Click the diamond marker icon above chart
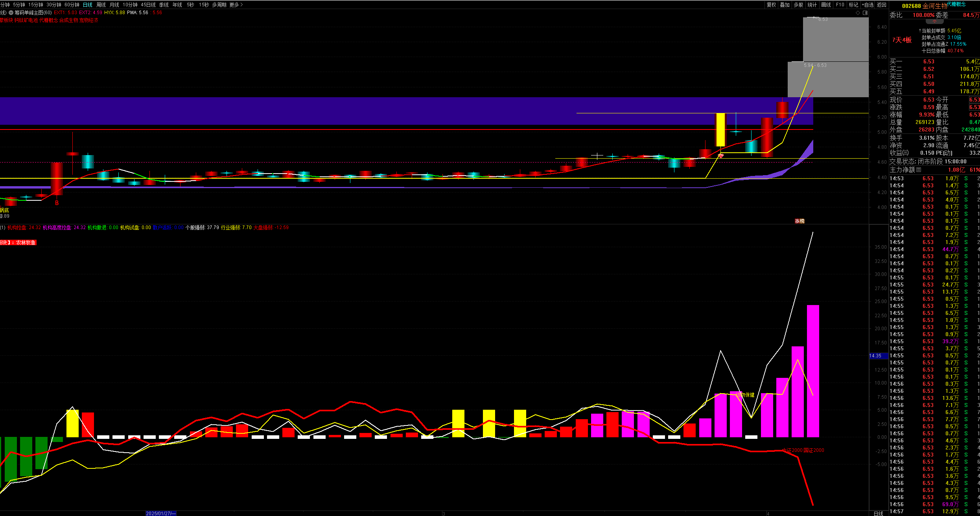980x516 pixels. pos(858,13)
